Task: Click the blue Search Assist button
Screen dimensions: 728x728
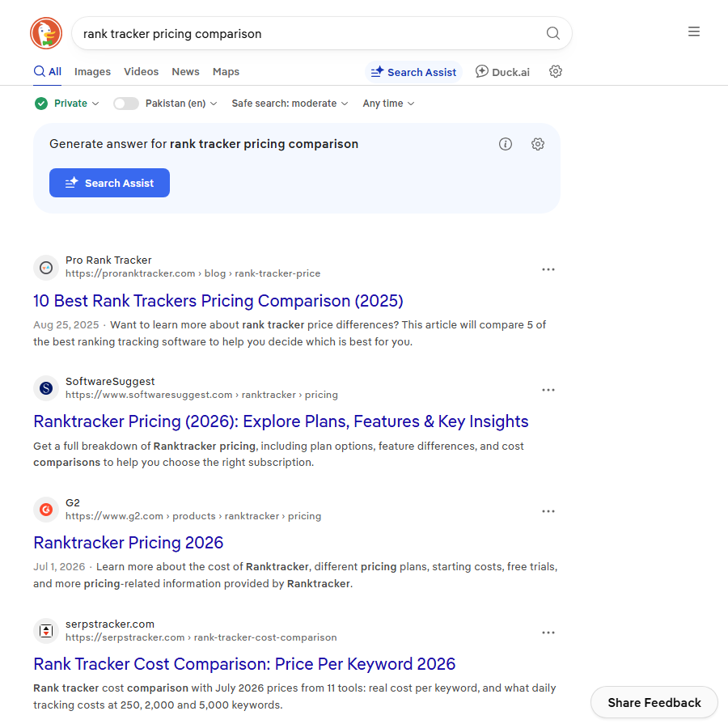Action: click(109, 183)
